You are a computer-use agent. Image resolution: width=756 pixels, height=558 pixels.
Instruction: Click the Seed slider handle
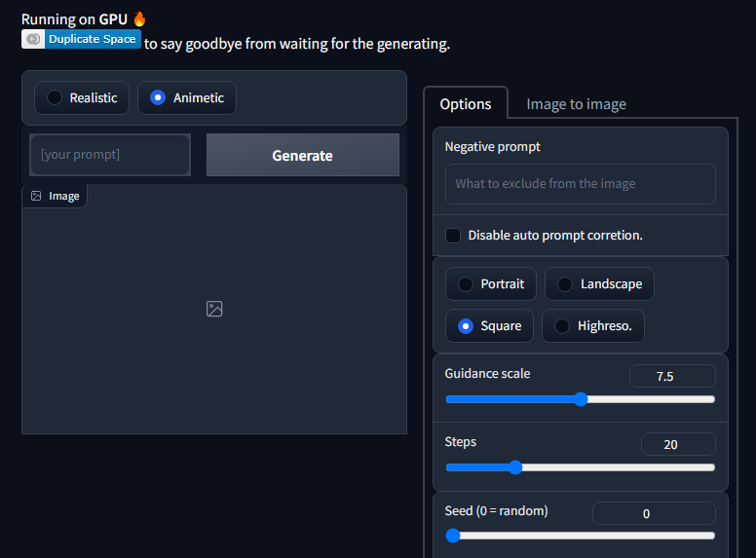click(453, 535)
